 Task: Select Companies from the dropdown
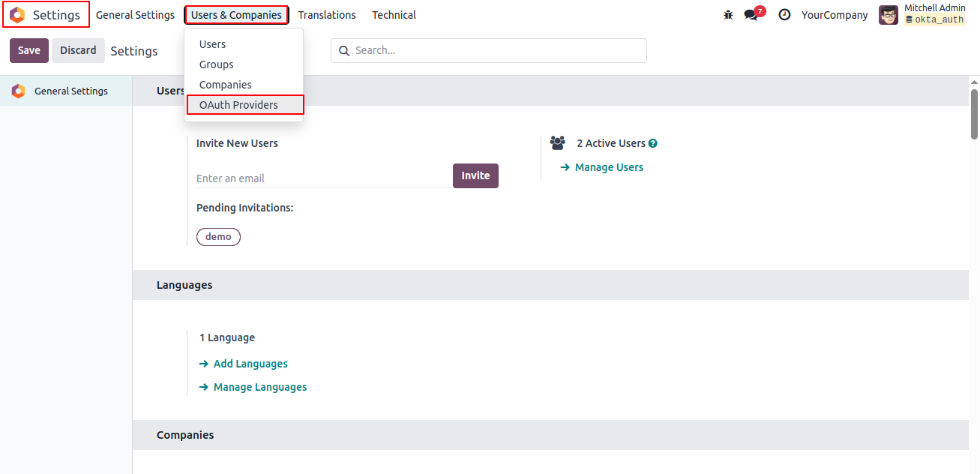coord(244,85)
